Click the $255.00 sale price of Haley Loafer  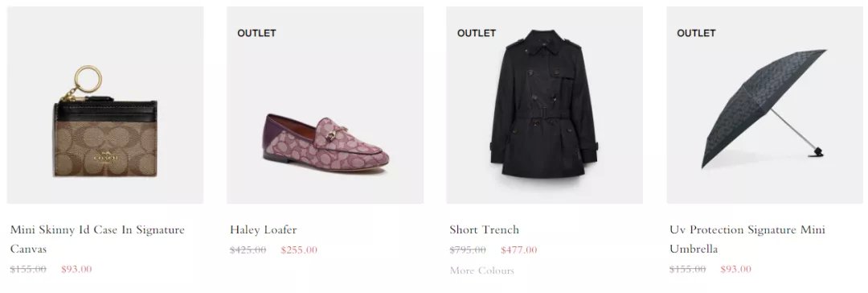[x=299, y=250]
